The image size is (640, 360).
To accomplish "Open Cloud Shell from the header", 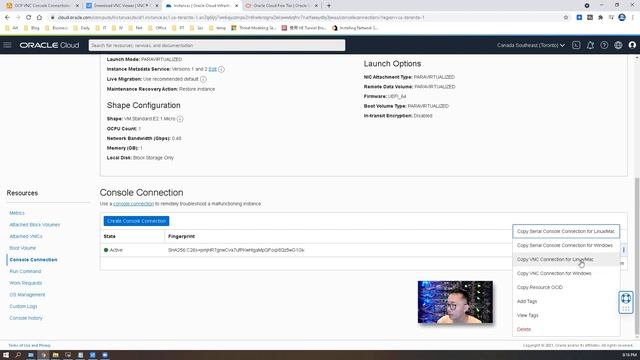I will [576, 45].
